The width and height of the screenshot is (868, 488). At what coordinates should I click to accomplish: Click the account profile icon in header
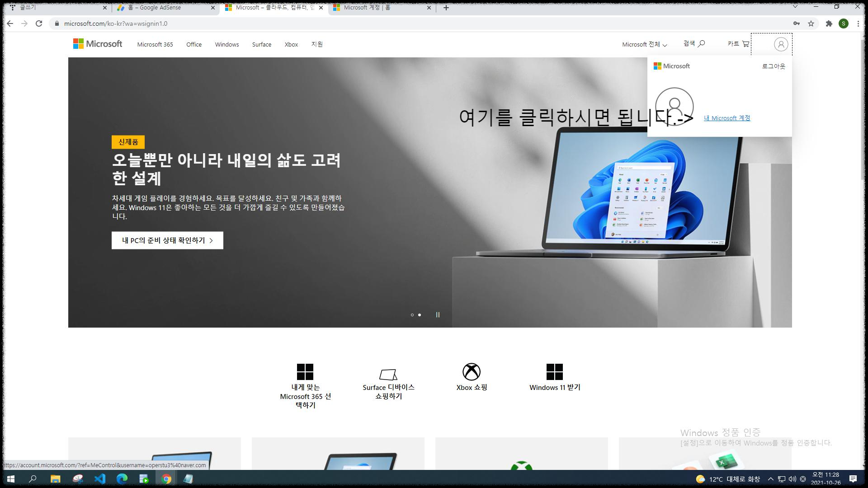tap(781, 44)
